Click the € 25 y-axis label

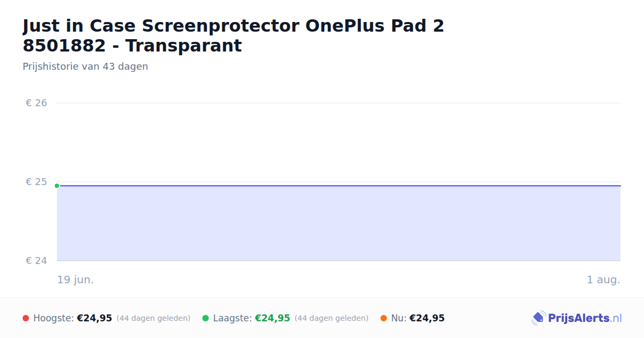36,182
